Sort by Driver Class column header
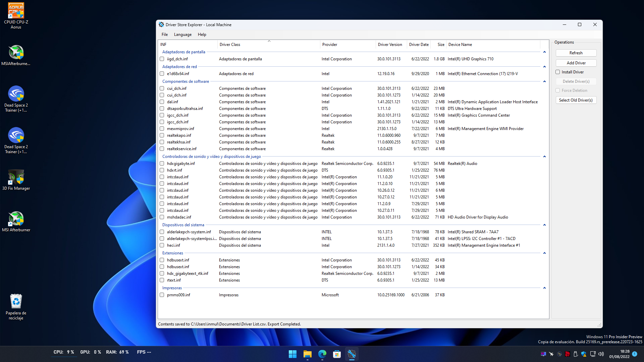Viewport: 644px width, 362px height. [269, 45]
